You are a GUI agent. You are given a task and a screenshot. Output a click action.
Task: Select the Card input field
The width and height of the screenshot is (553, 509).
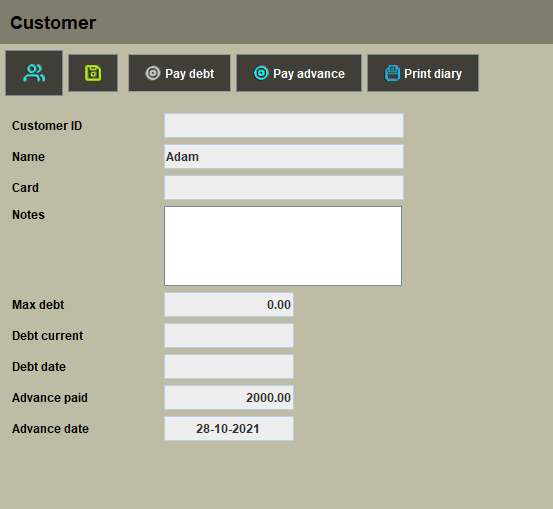284,188
